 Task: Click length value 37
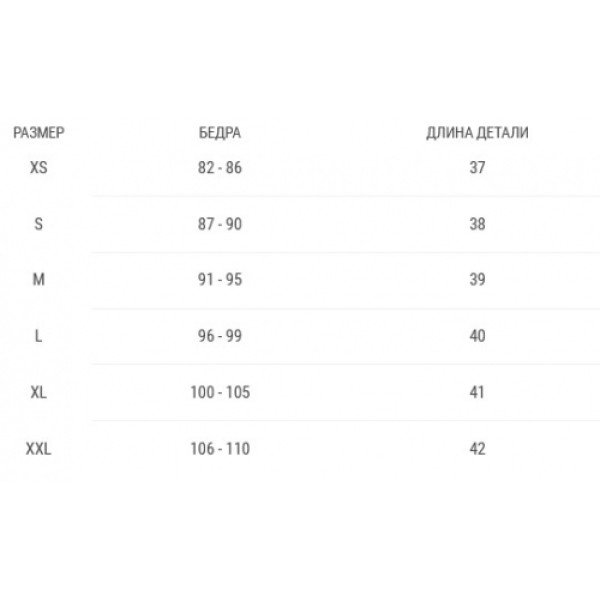pos(478,168)
